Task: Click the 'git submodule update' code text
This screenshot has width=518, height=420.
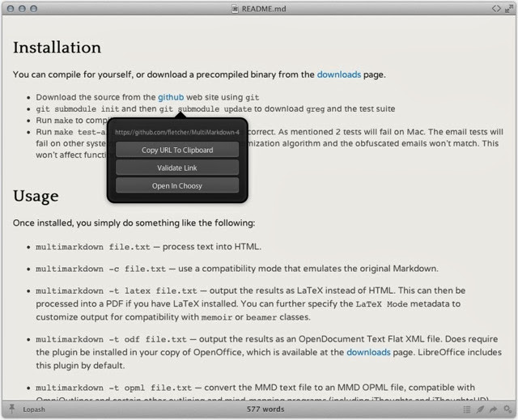Action: (x=206, y=109)
